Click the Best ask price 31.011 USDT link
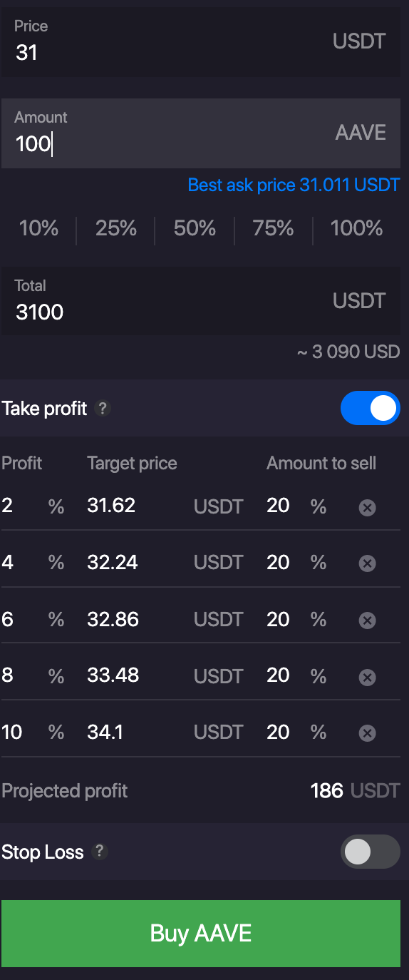 pyautogui.click(x=294, y=185)
